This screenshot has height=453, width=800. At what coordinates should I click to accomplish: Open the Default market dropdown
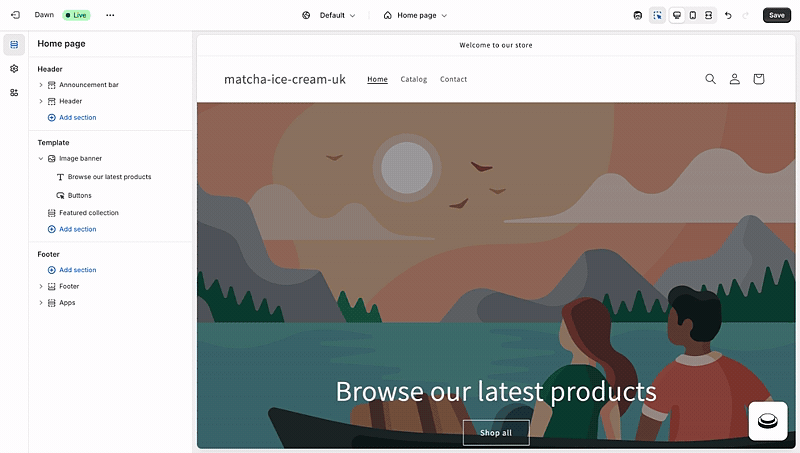click(329, 15)
